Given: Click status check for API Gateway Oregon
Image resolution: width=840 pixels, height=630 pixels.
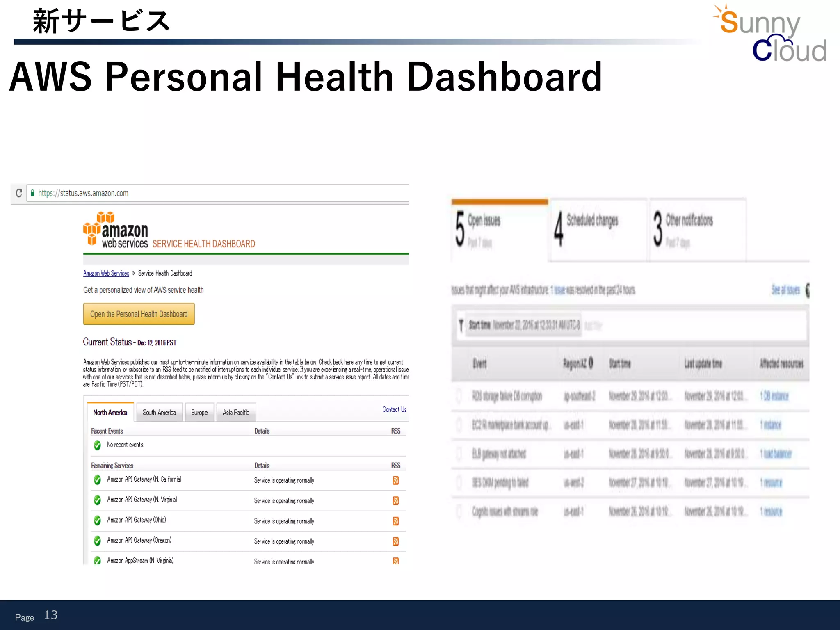Looking at the screenshot, I should point(97,541).
